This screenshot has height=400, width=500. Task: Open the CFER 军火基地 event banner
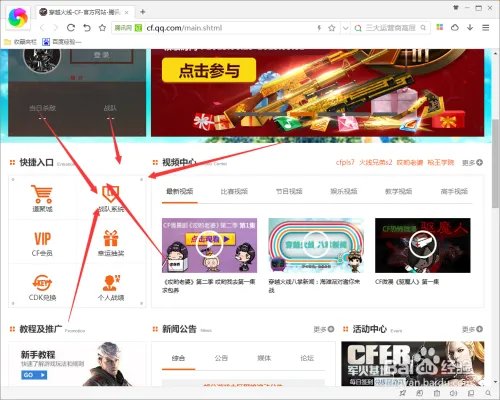(x=413, y=364)
